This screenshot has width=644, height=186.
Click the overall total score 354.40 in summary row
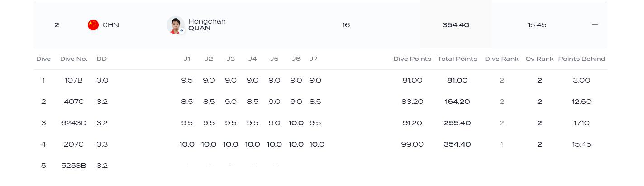456,25
